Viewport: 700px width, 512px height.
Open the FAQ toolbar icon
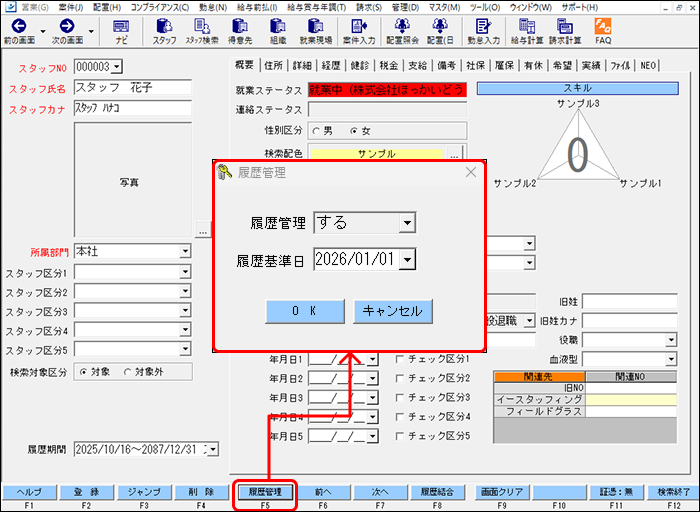point(603,31)
